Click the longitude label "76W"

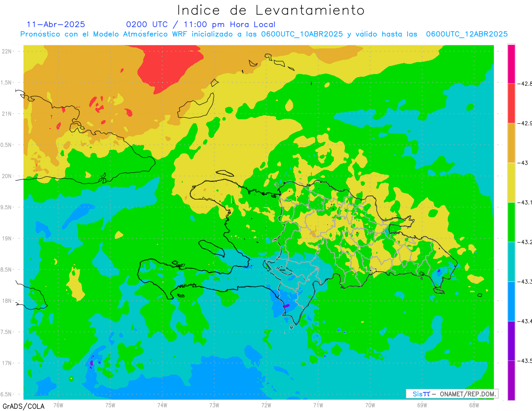click(58, 405)
